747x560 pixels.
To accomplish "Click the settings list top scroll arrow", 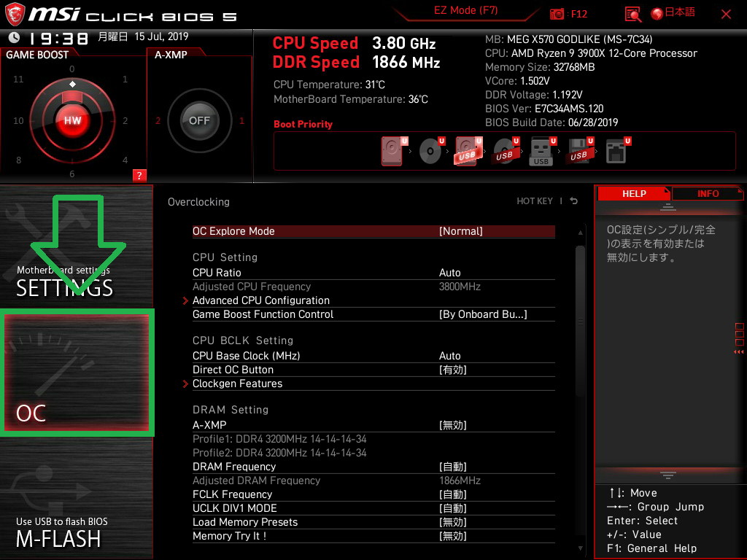I will 580,233.
